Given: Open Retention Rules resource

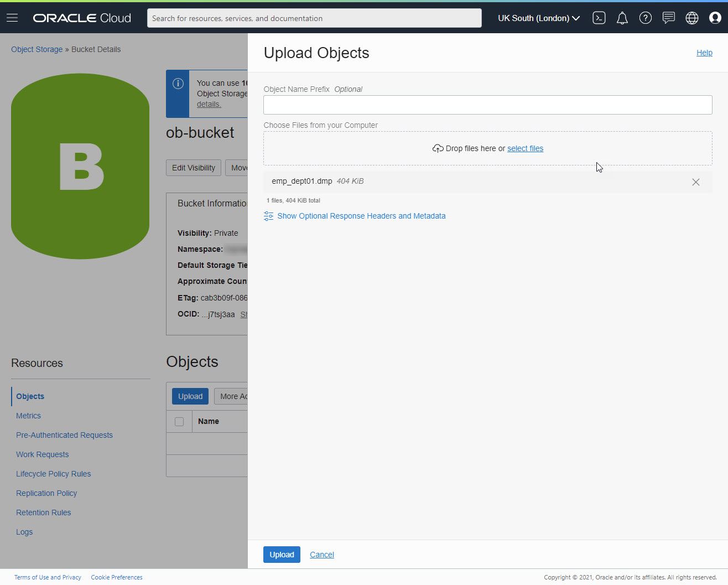Looking at the screenshot, I should pyautogui.click(x=44, y=512).
